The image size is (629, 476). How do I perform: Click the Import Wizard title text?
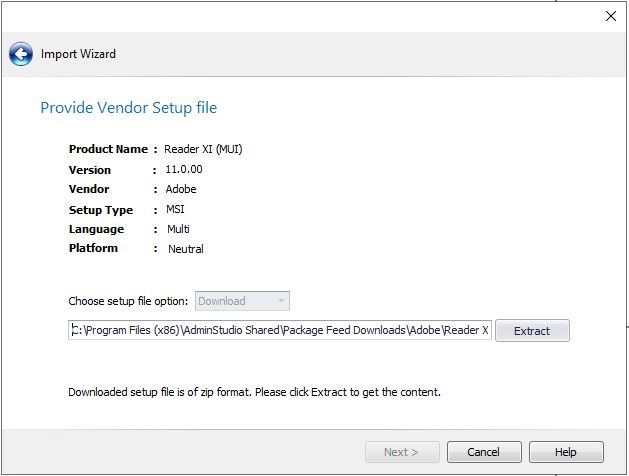pyautogui.click(x=78, y=54)
